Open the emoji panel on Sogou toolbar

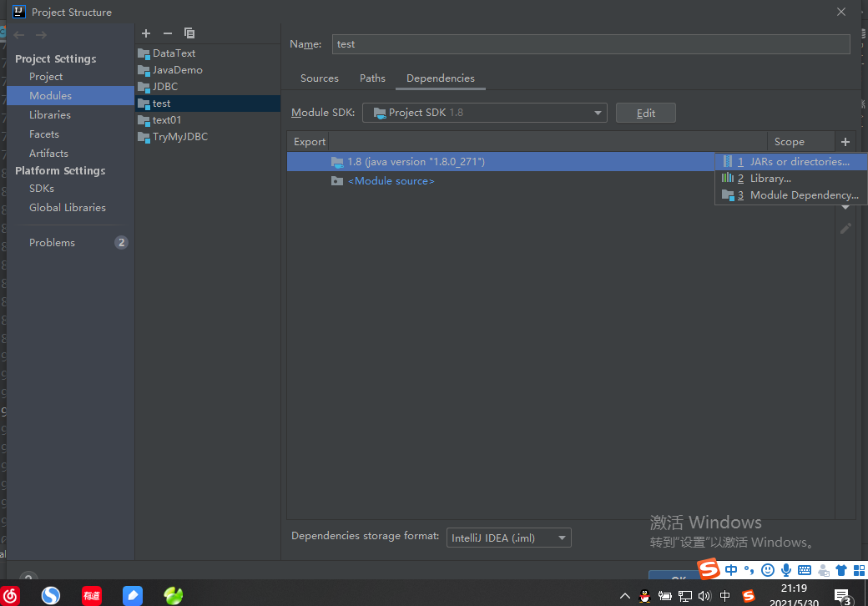tap(768, 570)
